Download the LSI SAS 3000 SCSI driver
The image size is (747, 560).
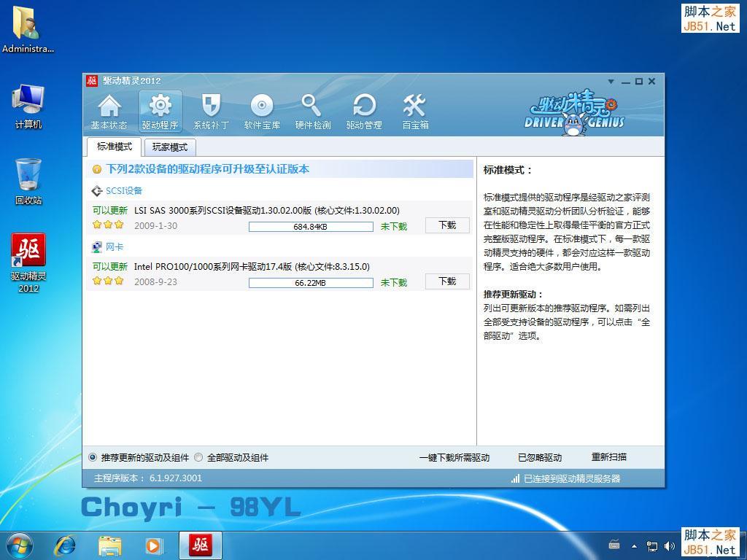coord(446,225)
